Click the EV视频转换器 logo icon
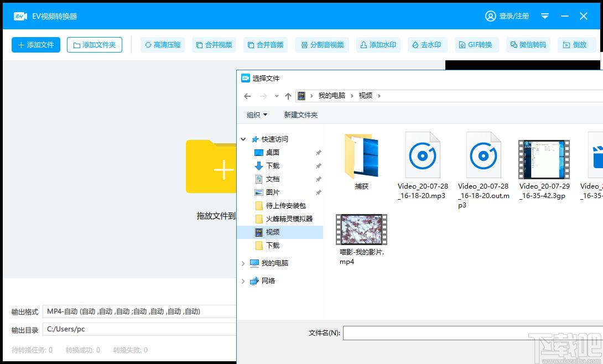 click(20, 16)
